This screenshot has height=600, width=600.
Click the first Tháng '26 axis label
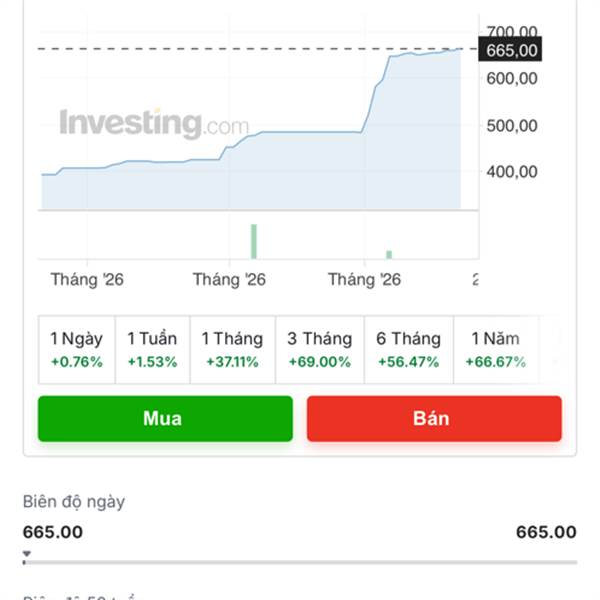click(x=87, y=280)
